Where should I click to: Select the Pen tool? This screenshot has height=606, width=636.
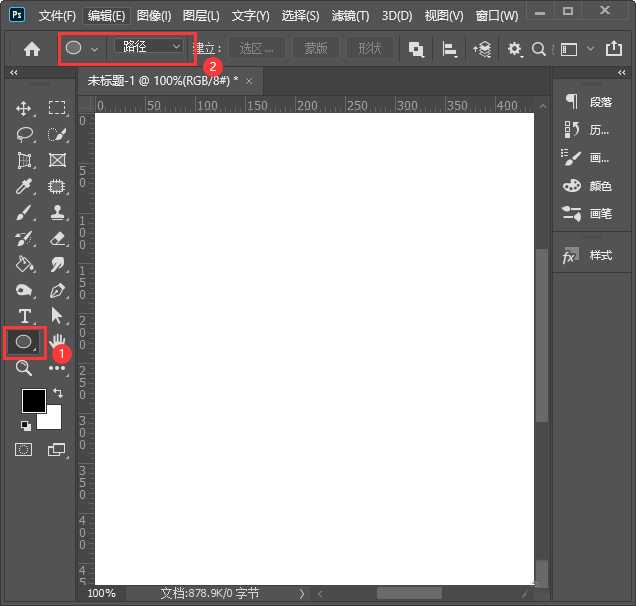[57, 290]
